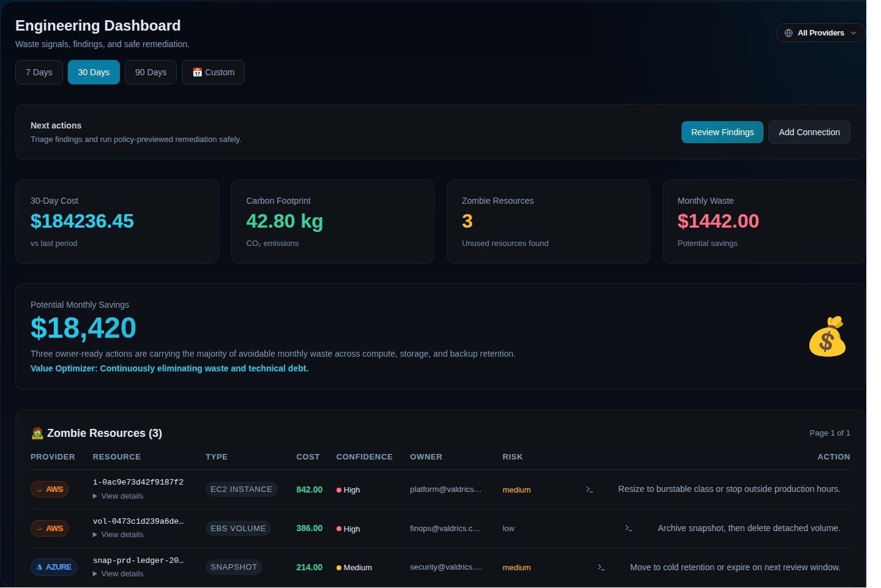Click the Review Findings button
This screenshot has width=881, height=588.
click(x=722, y=132)
